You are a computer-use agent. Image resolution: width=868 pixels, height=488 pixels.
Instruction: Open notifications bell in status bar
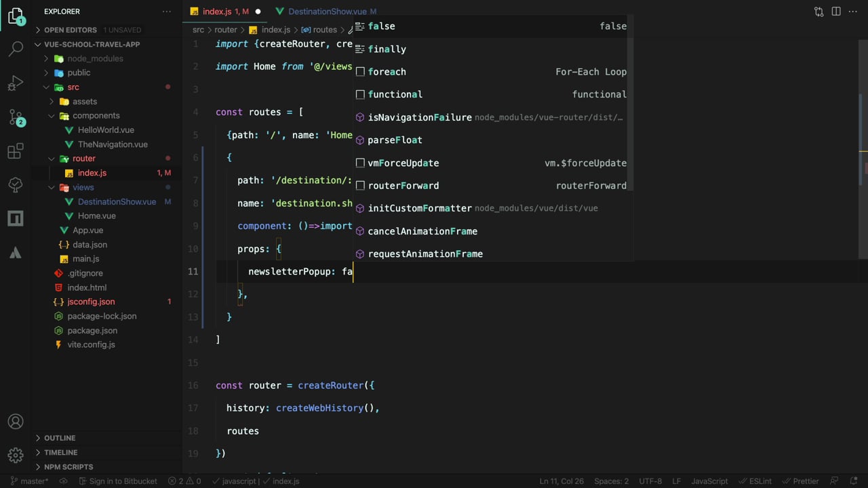pos(853,481)
